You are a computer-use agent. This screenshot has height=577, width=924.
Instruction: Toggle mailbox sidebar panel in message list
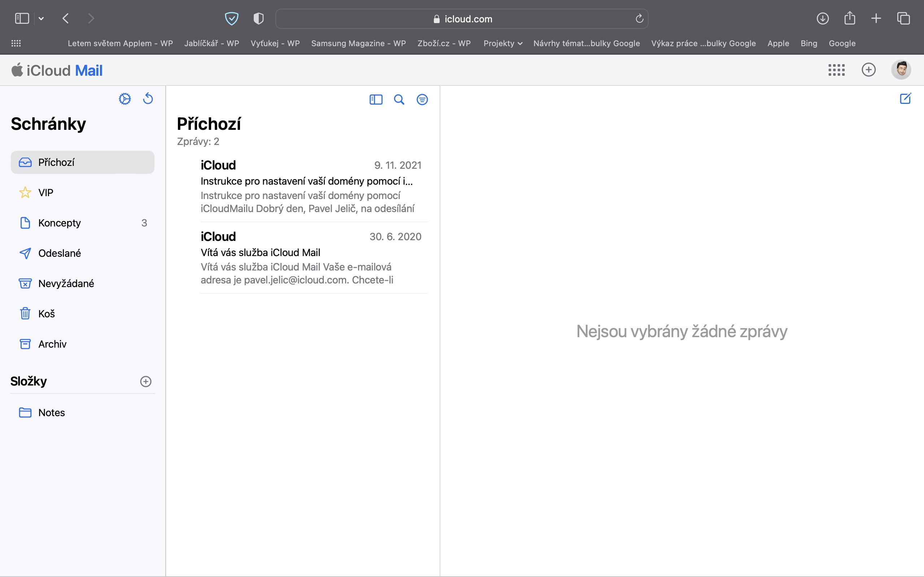376,100
